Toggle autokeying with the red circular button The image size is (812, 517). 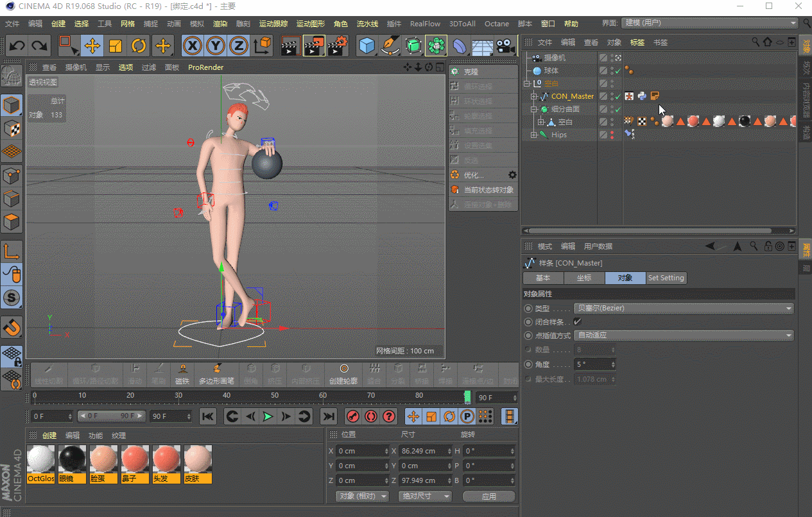pyautogui.click(x=371, y=416)
